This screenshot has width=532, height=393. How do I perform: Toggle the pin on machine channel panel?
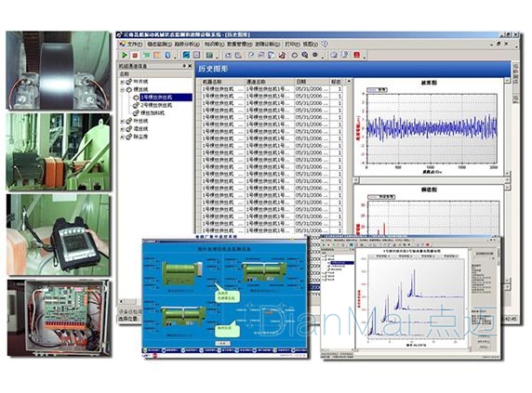(184, 66)
